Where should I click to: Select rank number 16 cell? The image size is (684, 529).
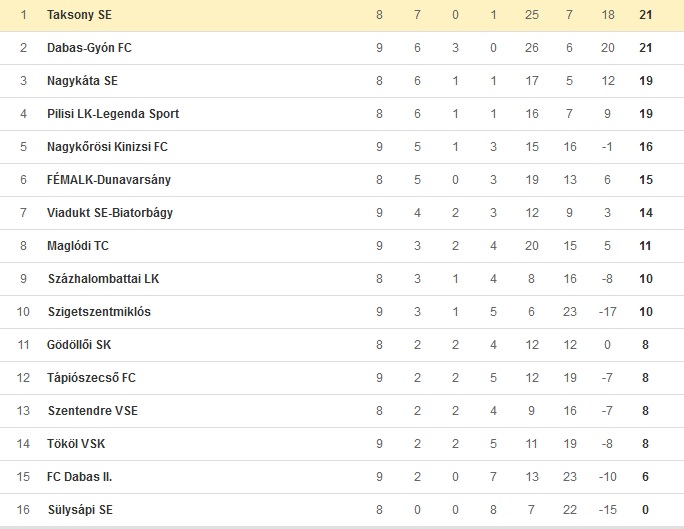[23, 510]
